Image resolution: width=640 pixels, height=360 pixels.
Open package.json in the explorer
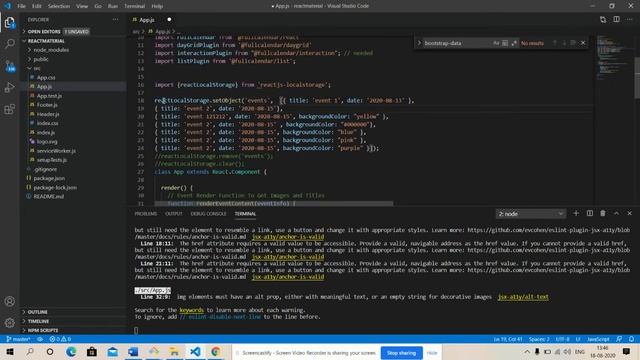(x=49, y=178)
